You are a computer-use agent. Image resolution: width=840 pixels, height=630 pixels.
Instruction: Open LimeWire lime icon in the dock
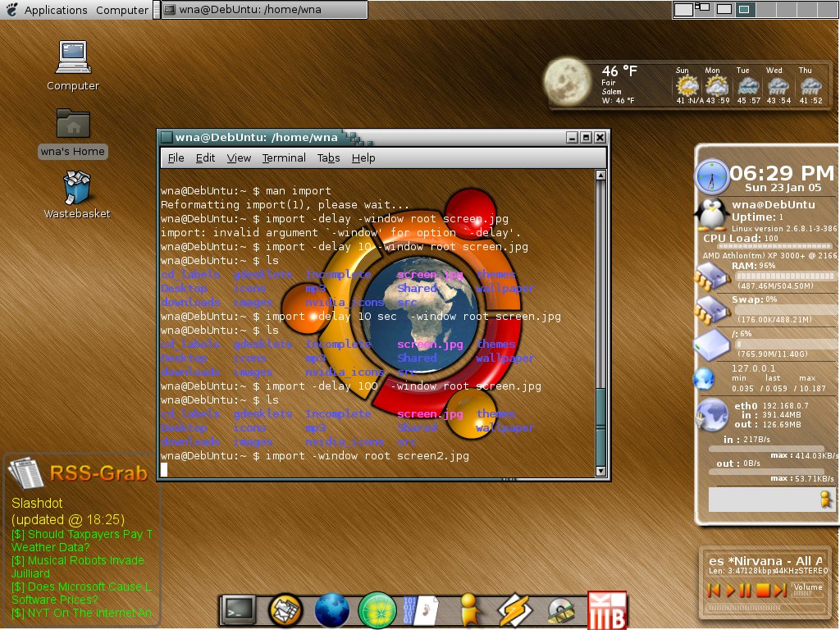(x=377, y=610)
